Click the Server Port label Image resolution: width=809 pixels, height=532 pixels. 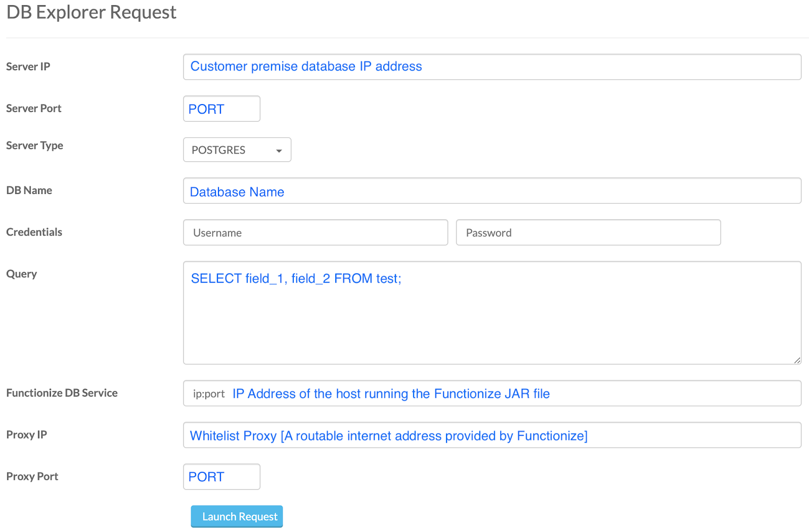coord(33,108)
